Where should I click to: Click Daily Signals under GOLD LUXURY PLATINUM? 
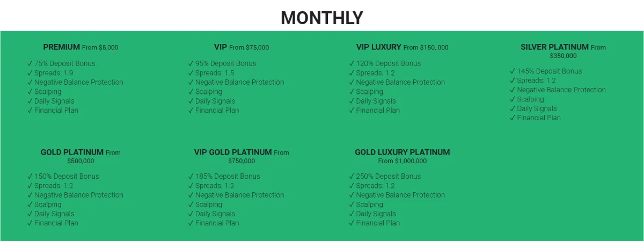tap(372, 214)
